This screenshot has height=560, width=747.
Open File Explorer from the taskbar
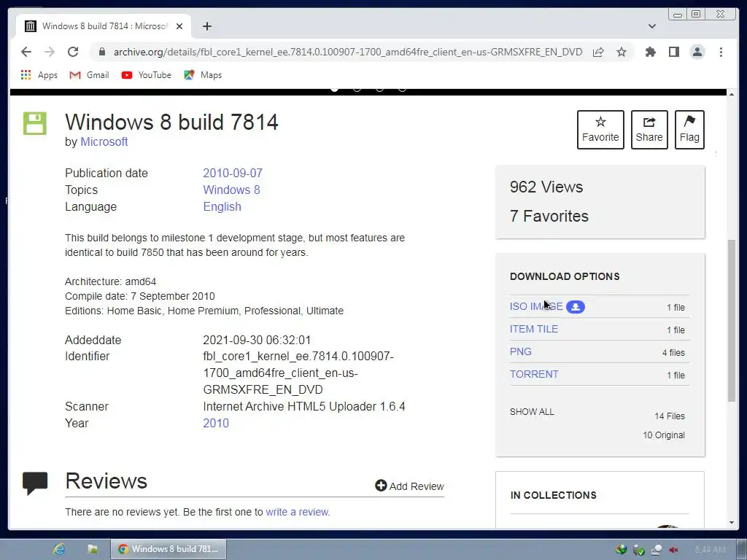93,549
